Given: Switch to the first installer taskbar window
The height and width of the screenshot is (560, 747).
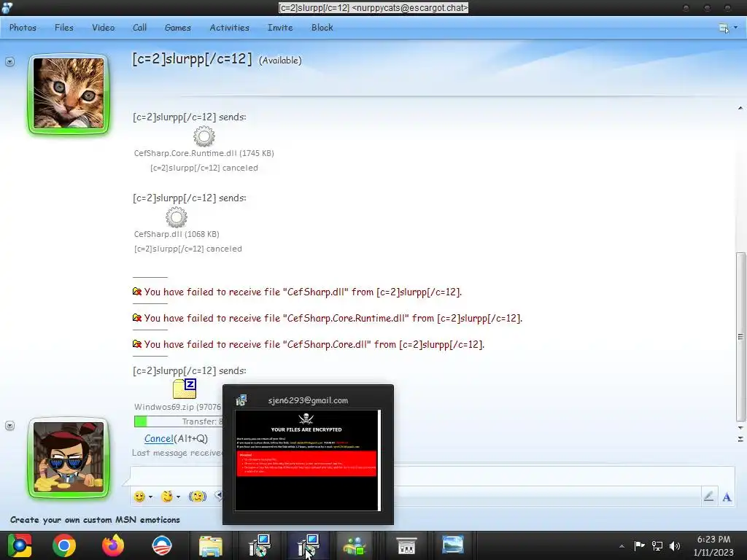Looking at the screenshot, I should [x=259, y=545].
